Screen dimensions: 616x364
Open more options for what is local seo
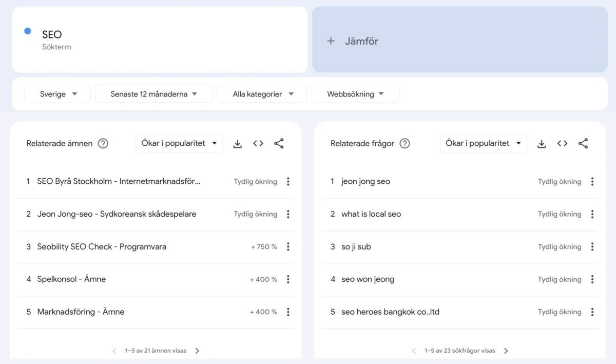(592, 214)
